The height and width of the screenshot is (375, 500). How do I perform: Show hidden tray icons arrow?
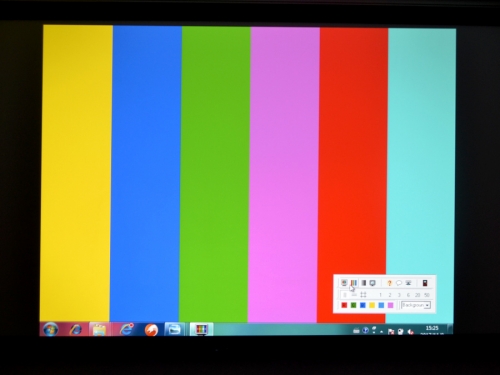point(382,332)
